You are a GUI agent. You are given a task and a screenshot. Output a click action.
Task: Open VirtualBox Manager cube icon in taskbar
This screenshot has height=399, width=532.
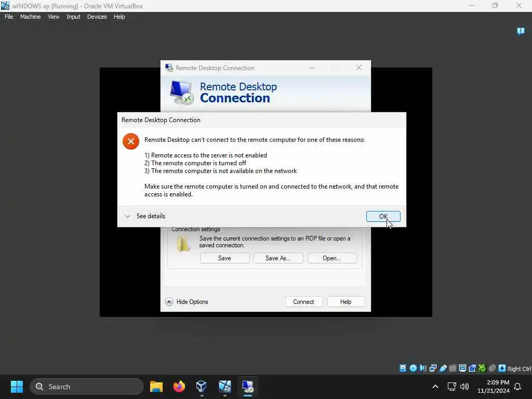click(201, 386)
